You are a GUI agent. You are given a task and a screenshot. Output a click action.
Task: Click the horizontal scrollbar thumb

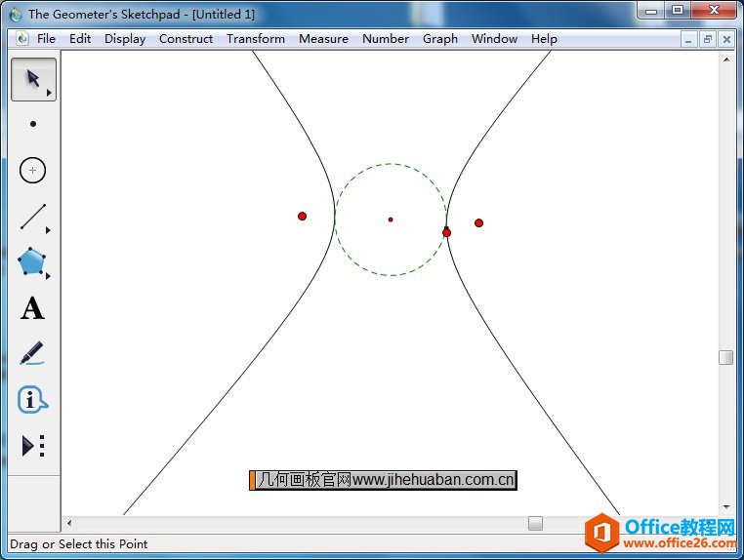tap(535, 524)
